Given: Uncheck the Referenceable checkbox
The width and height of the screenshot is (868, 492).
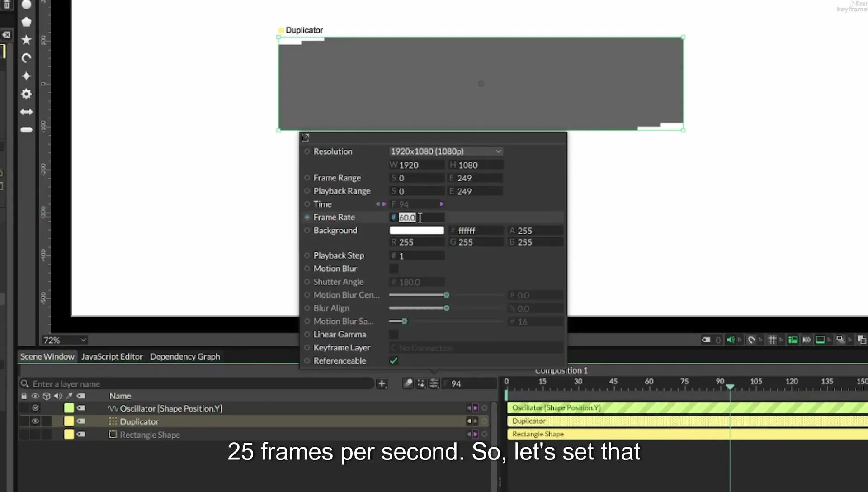Looking at the screenshot, I should (x=394, y=360).
